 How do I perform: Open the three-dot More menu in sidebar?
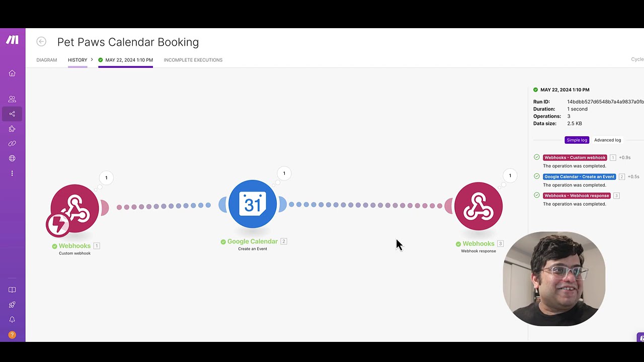tap(12, 173)
